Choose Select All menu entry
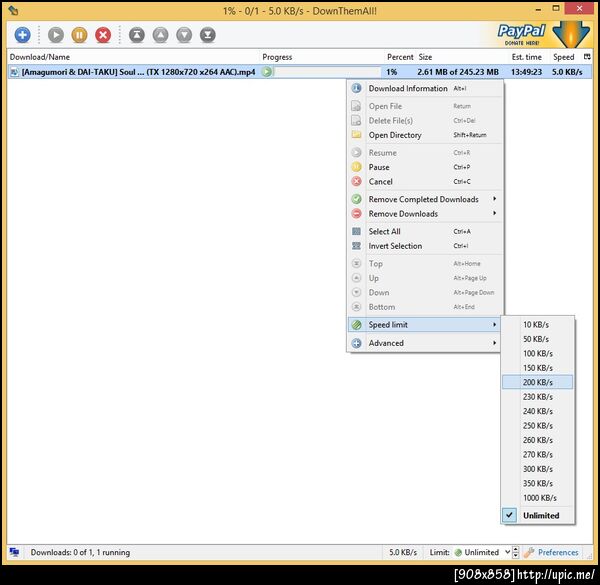Image resolution: width=600 pixels, height=585 pixels. point(425,231)
